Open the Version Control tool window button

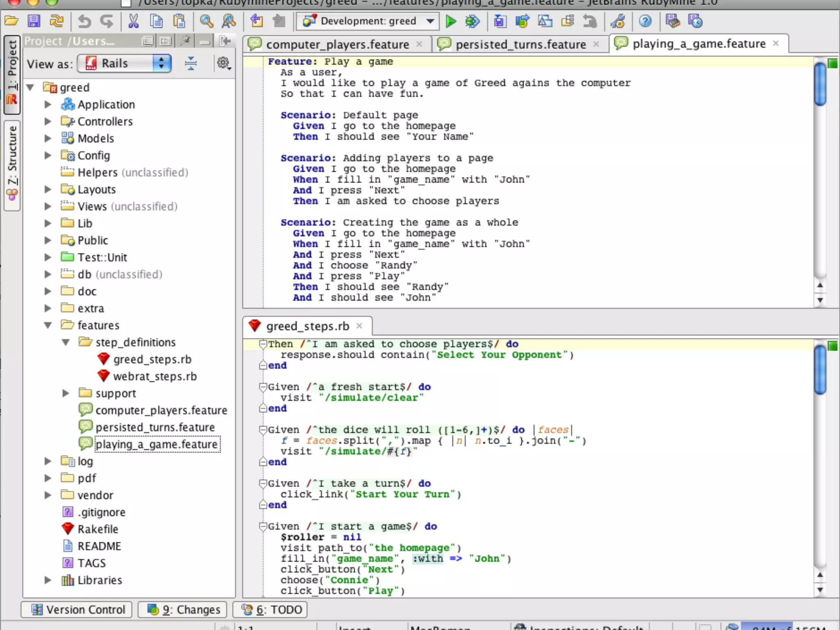(77, 609)
